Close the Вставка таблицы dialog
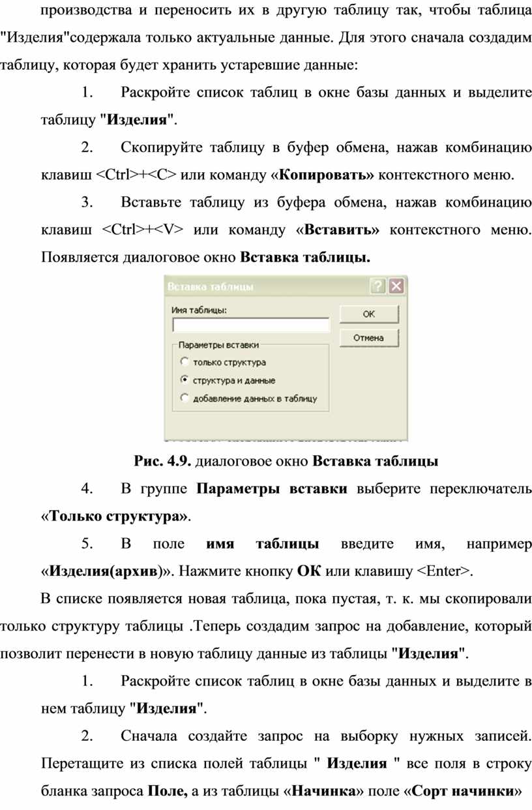Image resolution: width=532 pixels, height=810 pixels. click(396, 286)
